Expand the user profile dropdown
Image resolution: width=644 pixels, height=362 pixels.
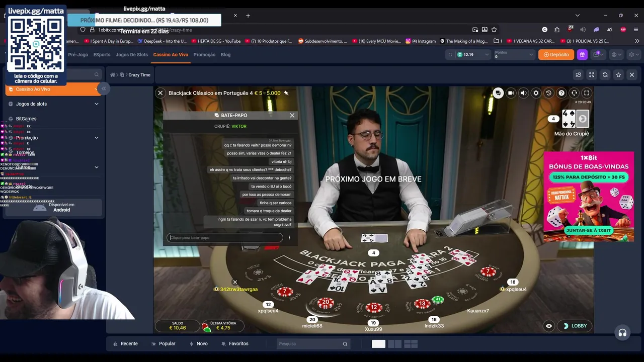616,54
